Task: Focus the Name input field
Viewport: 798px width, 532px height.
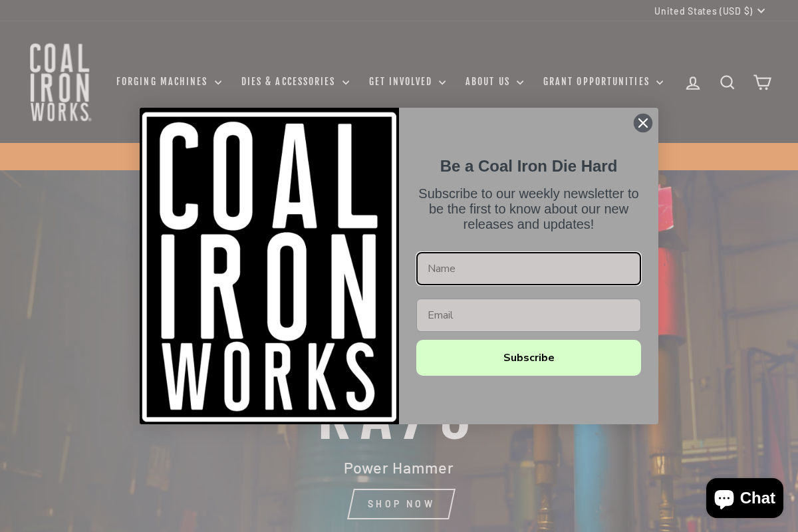Action: 529,269
